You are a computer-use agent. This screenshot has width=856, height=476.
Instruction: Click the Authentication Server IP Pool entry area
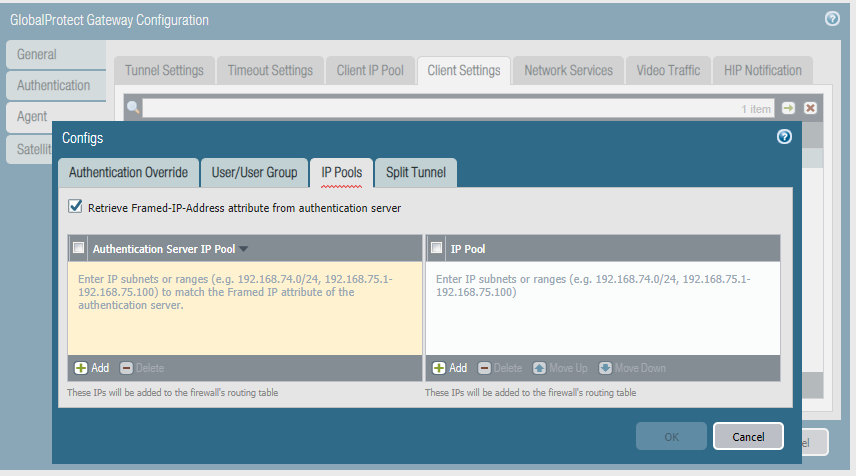click(x=245, y=308)
